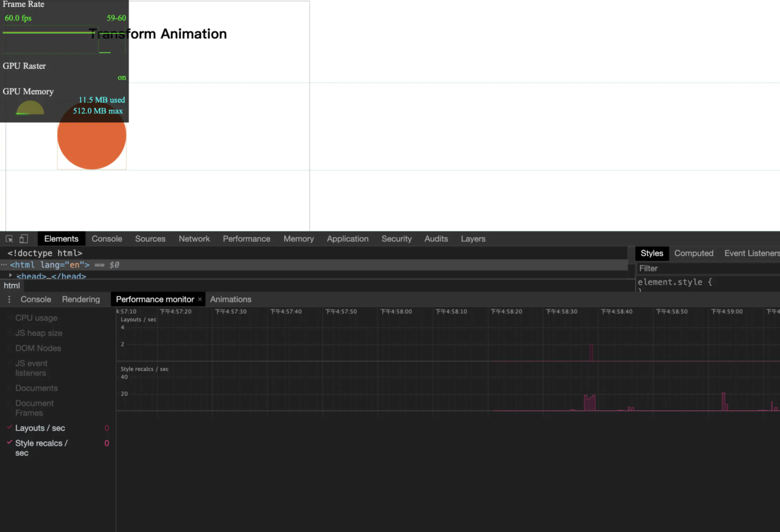This screenshot has height=532, width=780.
Task: Disable the Style recalcs / sec metric
Action: pos(10,442)
